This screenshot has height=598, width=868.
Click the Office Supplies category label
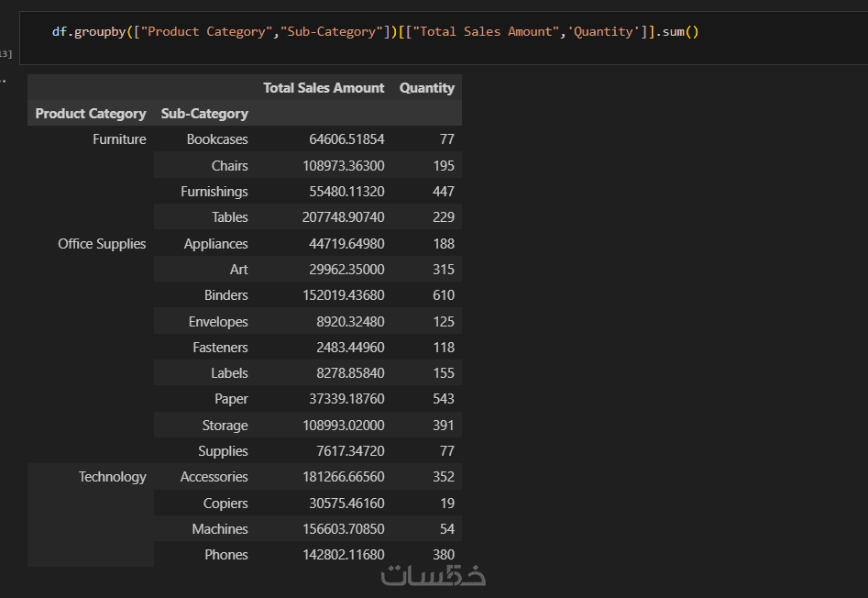[x=102, y=244]
